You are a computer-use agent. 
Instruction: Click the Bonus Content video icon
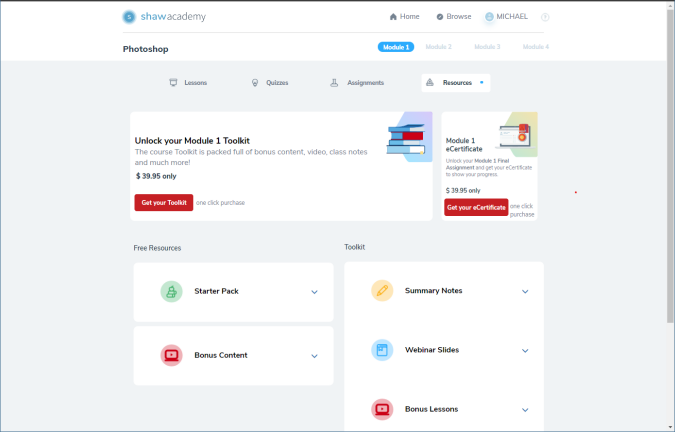[x=171, y=355]
